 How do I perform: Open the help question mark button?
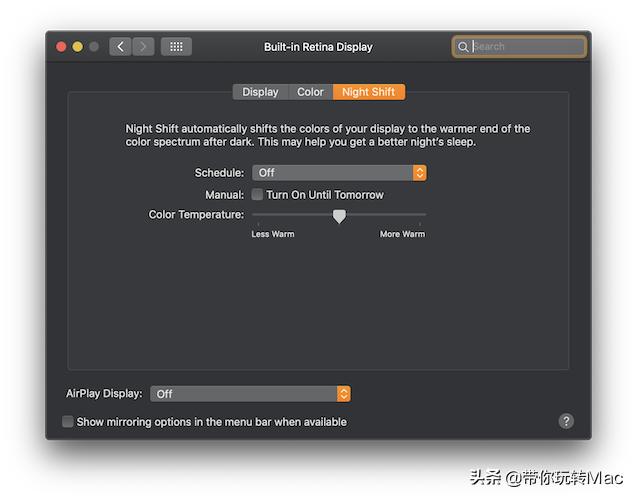[566, 421]
